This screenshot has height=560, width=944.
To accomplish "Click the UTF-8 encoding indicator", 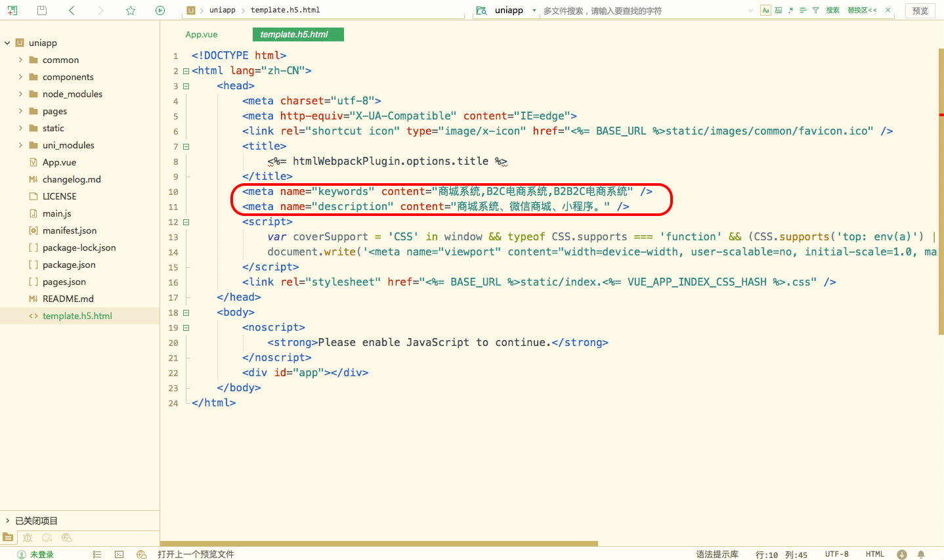I will pyautogui.click(x=837, y=555).
